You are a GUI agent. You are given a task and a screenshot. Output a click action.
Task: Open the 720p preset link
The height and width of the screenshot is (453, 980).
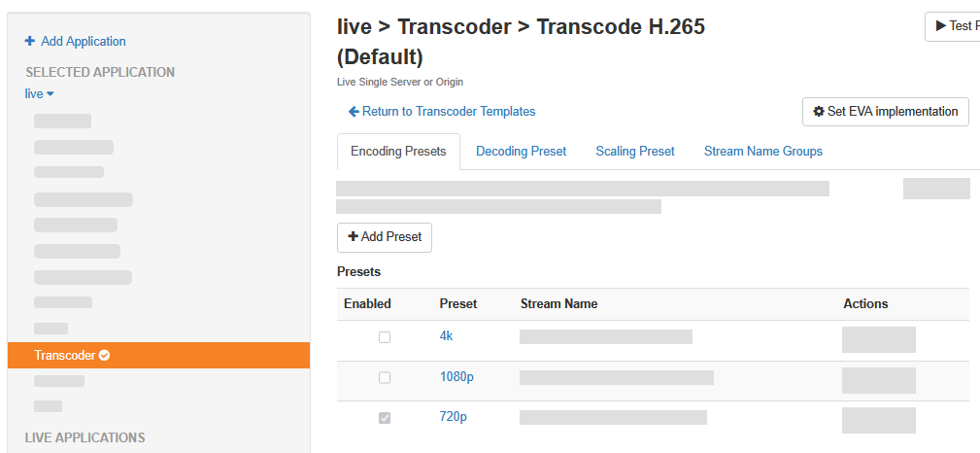point(451,417)
